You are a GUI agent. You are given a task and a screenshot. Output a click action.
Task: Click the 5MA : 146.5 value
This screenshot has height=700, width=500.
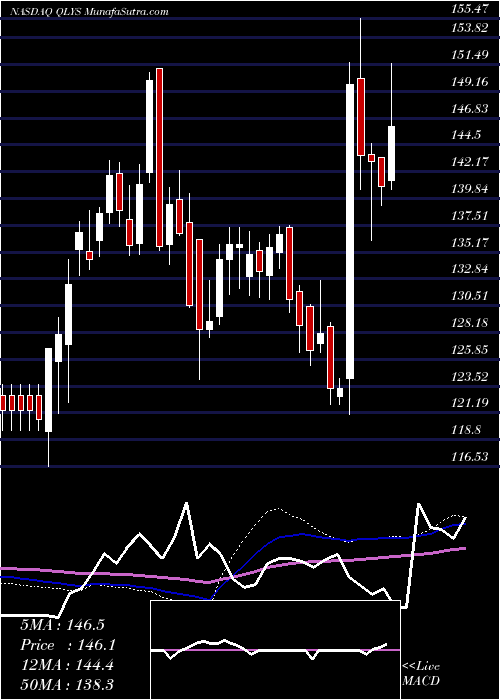62,625
